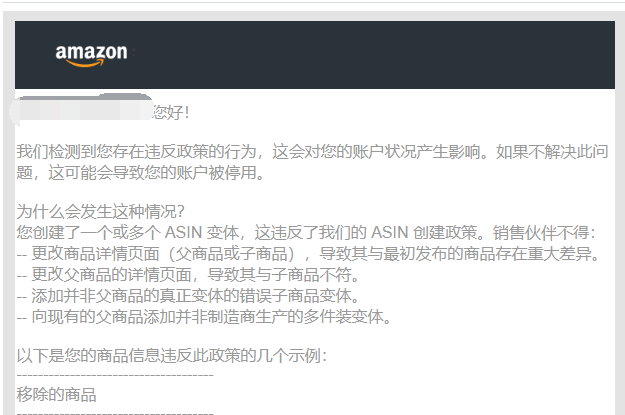Viewport: 625px width, 415px height.
Task: Click the text 您创建了一个或多个 ASIN 变体
Action: (x=128, y=233)
